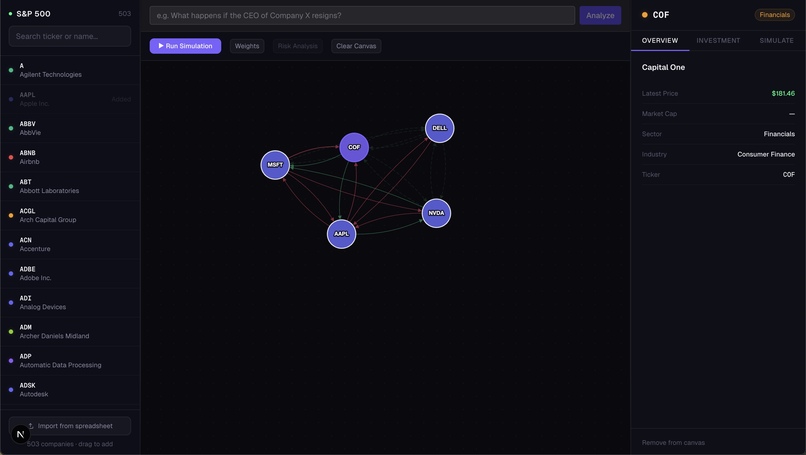
Task: Switch to the Simulate tab
Action: tap(776, 41)
